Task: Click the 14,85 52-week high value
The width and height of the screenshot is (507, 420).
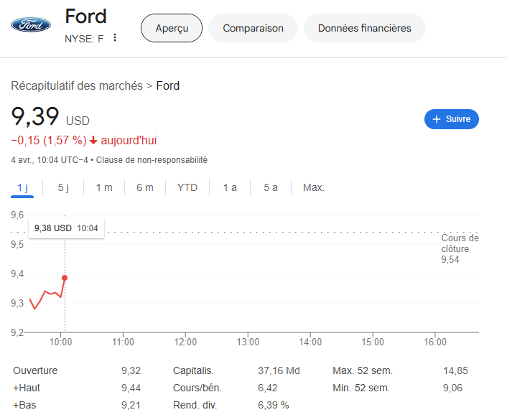Action: pyautogui.click(x=455, y=370)
